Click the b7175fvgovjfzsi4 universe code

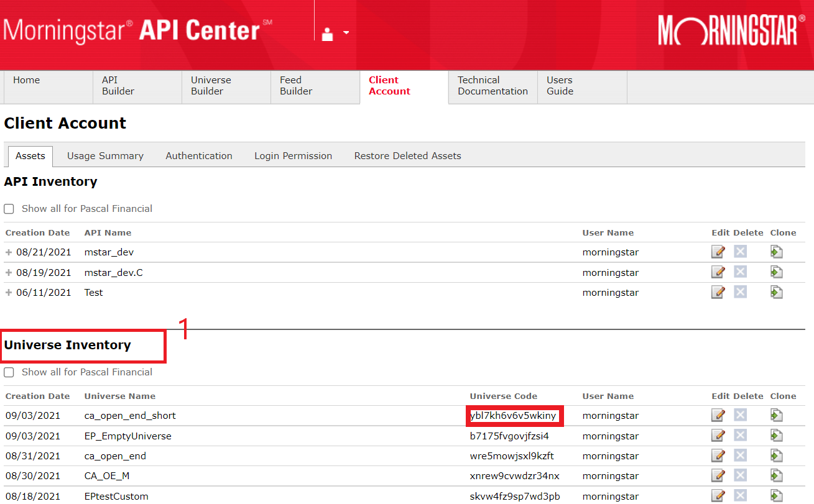tap(509, 436)
